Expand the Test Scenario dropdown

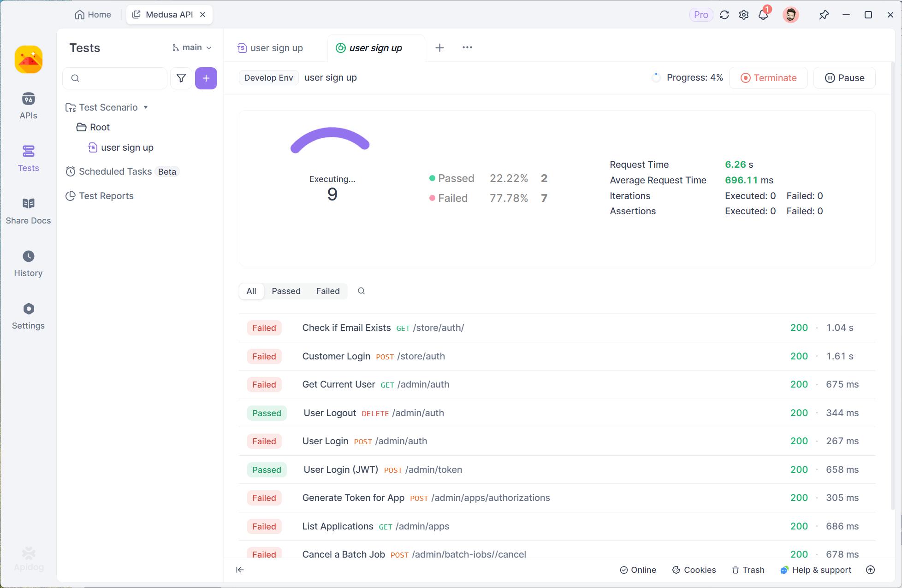pos(145,107)
